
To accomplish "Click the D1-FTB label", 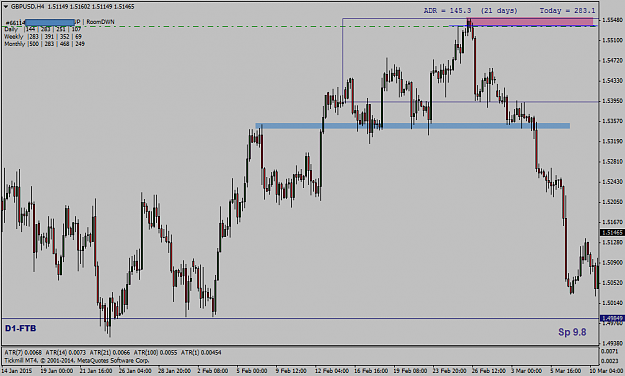I will coord(20,328).
